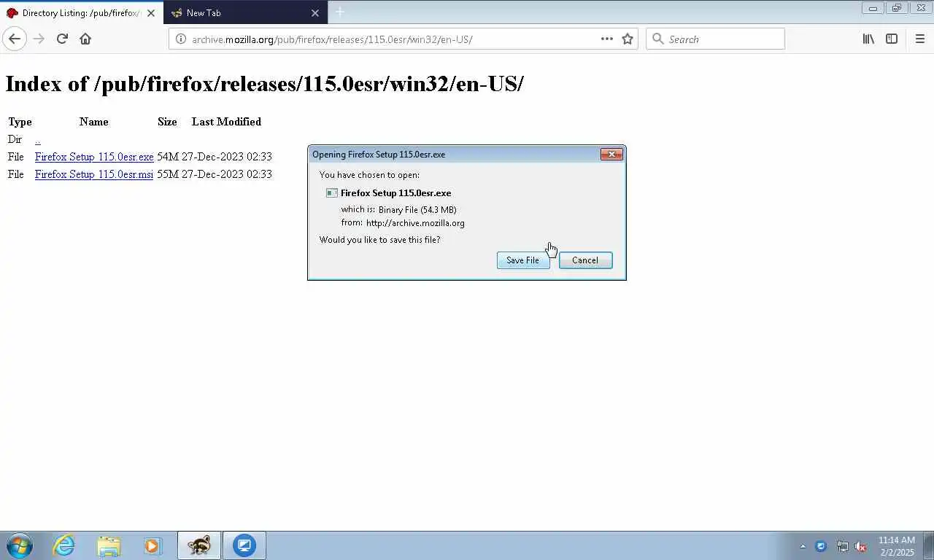The height and width of the screenshot is (560, 934).
Task: Close the Opening Firefox Setup dialog
Action: (x=611, y=155)
